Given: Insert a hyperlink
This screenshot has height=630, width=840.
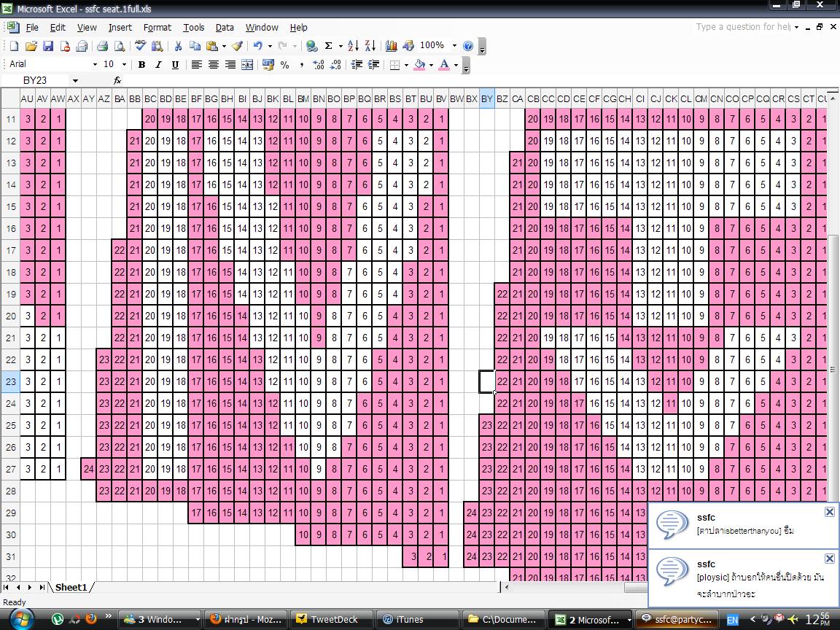Looking at the screenshot, I should click(312, 46).
